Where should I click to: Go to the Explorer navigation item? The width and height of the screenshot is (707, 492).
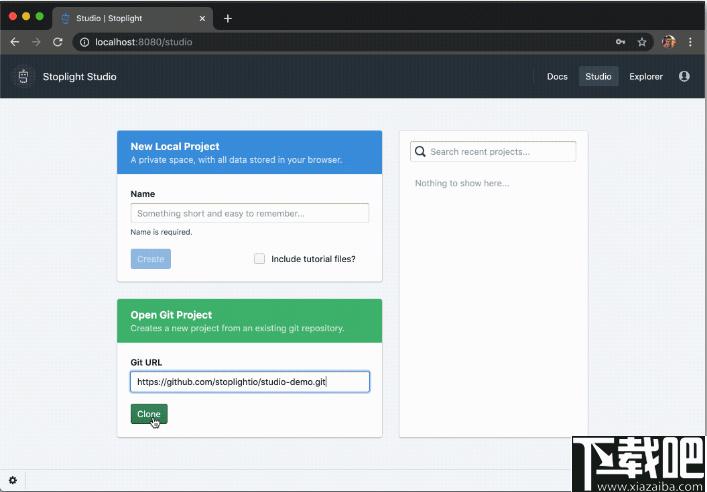(x=646, y=76)
